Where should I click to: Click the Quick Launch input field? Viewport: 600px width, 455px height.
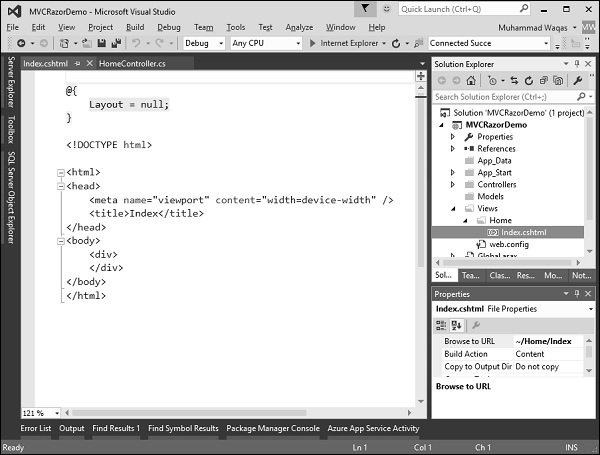[x=458, y=9]
